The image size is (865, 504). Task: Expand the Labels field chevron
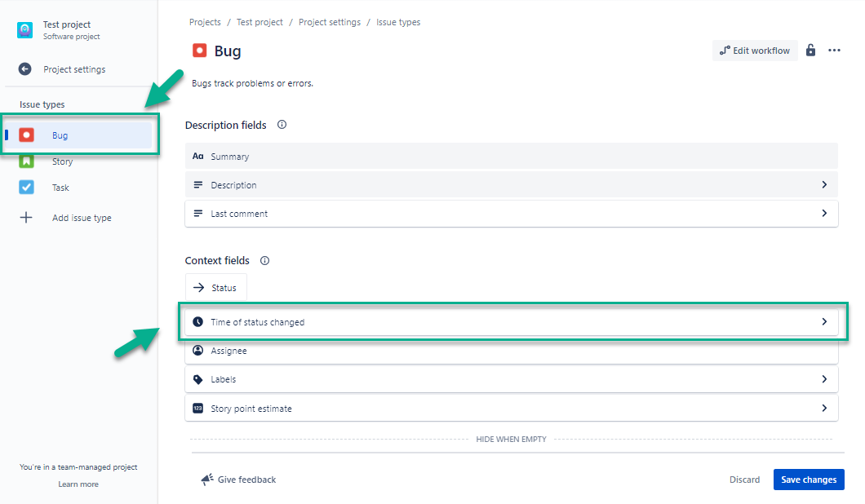(x=824, y=379)
